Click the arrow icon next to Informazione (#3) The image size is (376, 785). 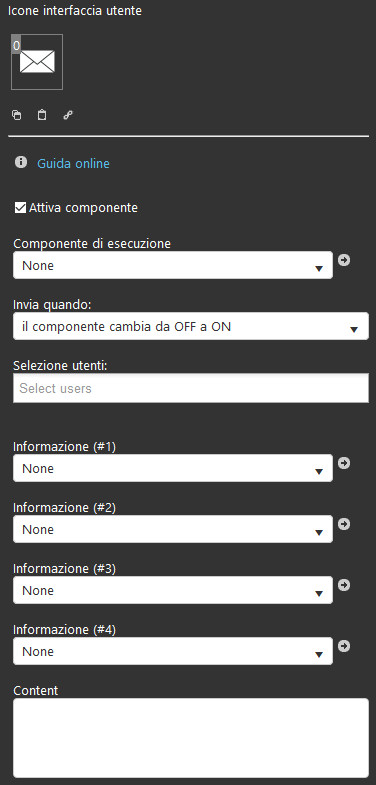[344, 585]
